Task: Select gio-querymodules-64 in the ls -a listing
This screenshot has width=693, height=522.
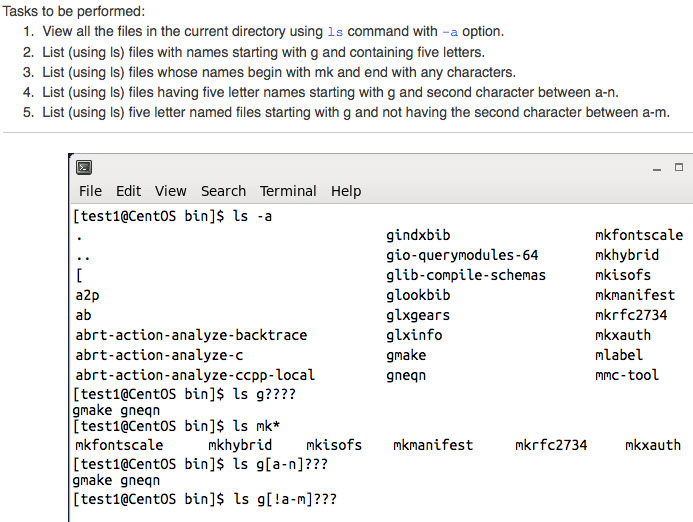Action: tap(462, 255)
